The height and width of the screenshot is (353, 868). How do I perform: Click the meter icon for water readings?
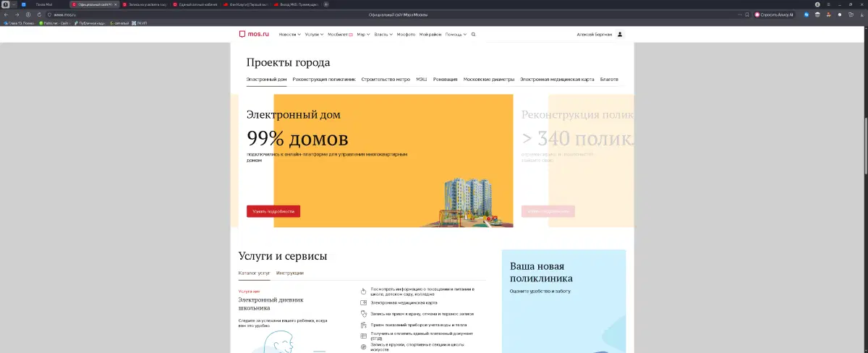pyautogui.click(x=363, y=325)
